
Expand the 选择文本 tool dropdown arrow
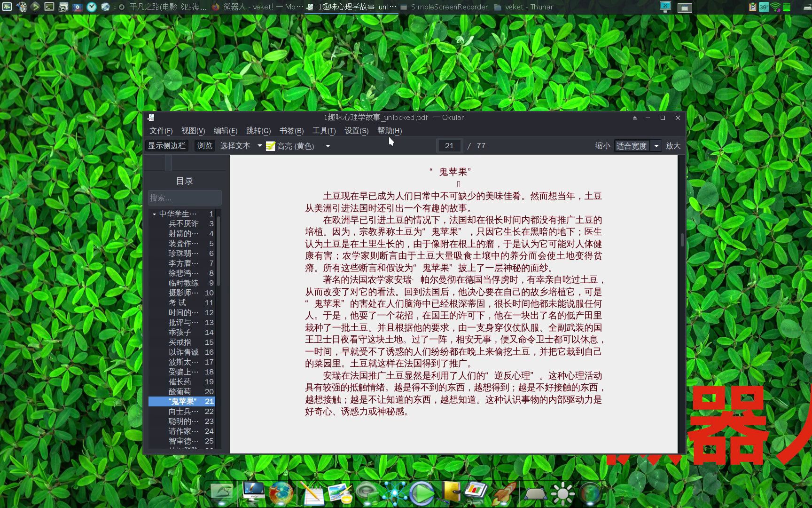[259, 146]
